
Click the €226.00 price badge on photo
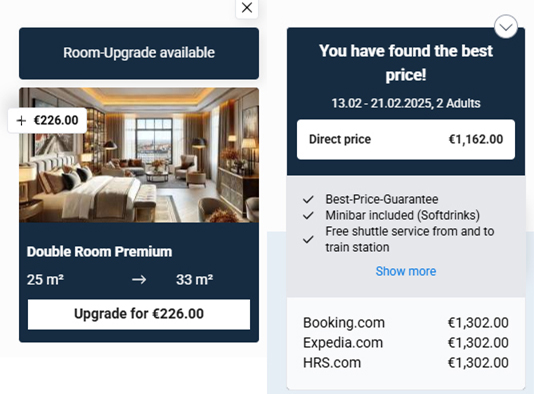pos(47,121)
